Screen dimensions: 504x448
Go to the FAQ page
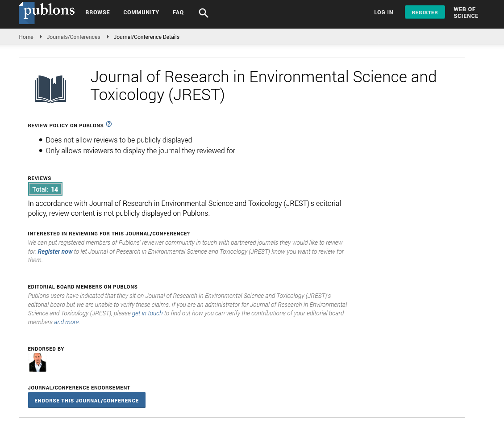[x=178, y=13]
